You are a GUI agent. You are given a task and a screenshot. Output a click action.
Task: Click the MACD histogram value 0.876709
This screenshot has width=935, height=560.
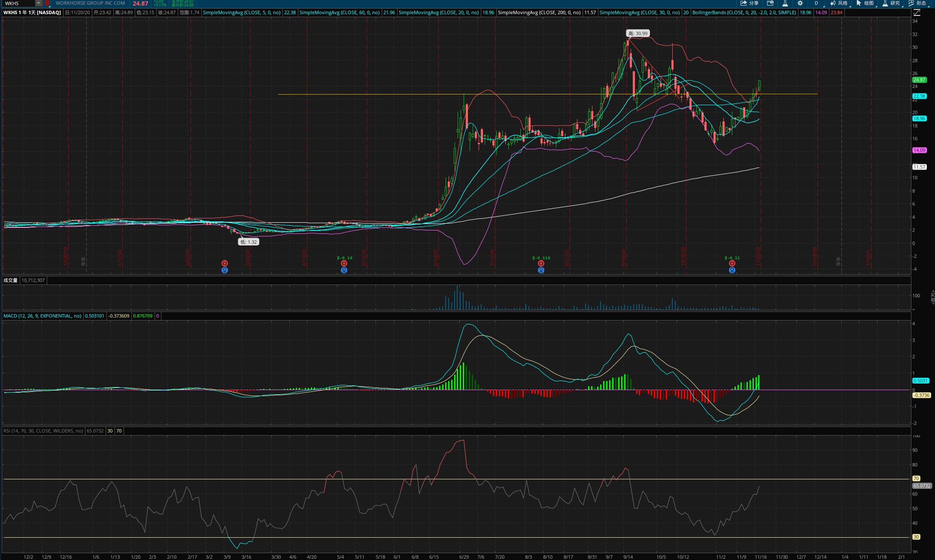[x=143, y=316]
